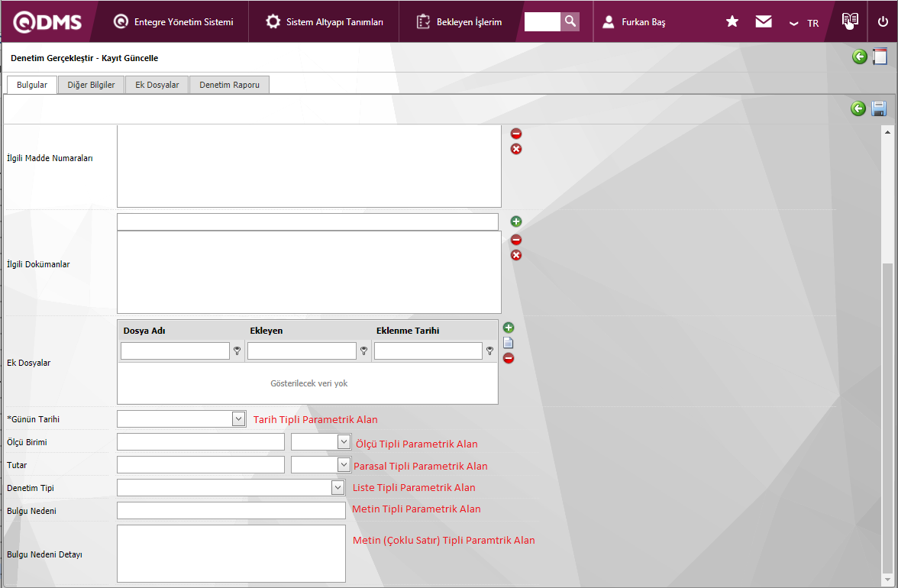
Task: Click the favorites star icon
Action: click(732, 21)
